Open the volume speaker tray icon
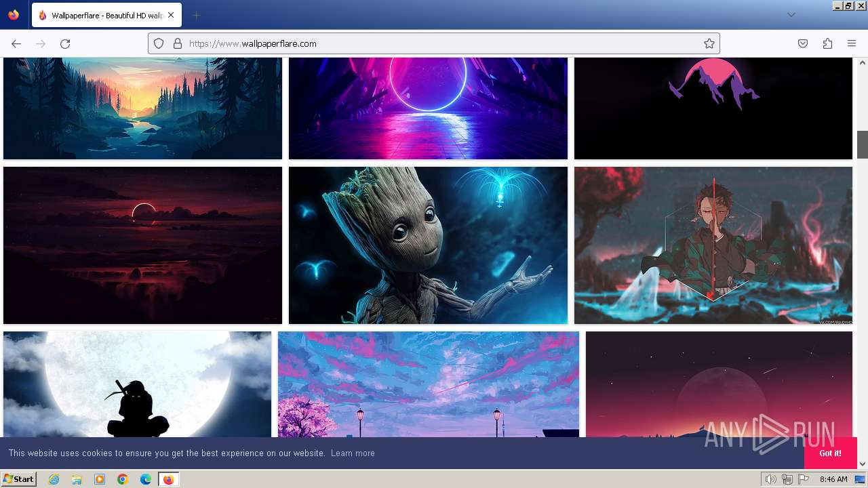The image size is (868, 488). (x=770, y=479)
